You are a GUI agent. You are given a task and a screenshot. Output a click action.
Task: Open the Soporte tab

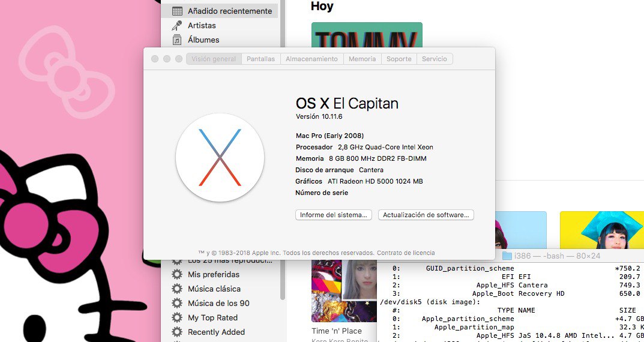click(x=399, y=59)
